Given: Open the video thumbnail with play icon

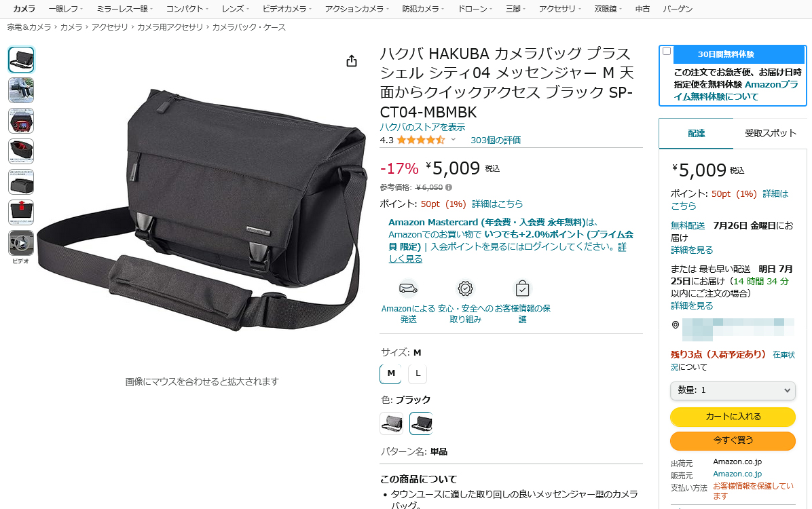Looking at the screenshot, I should coord(21,243).
